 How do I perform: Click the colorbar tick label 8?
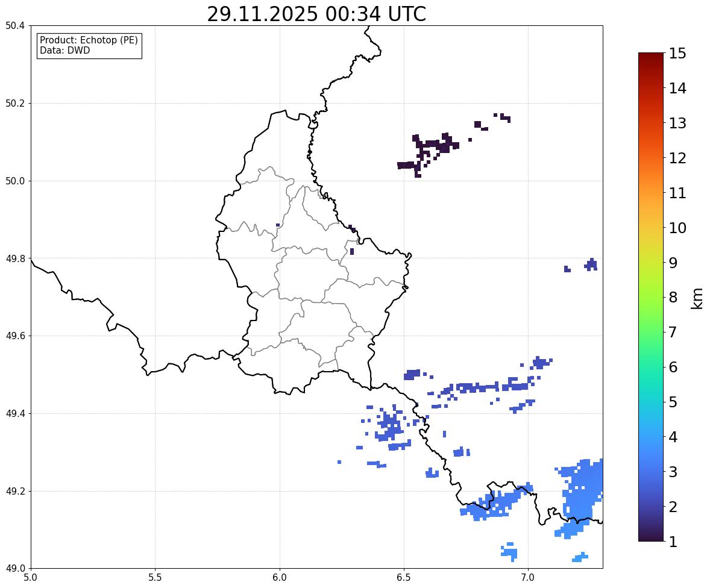[x=673, y=298]
